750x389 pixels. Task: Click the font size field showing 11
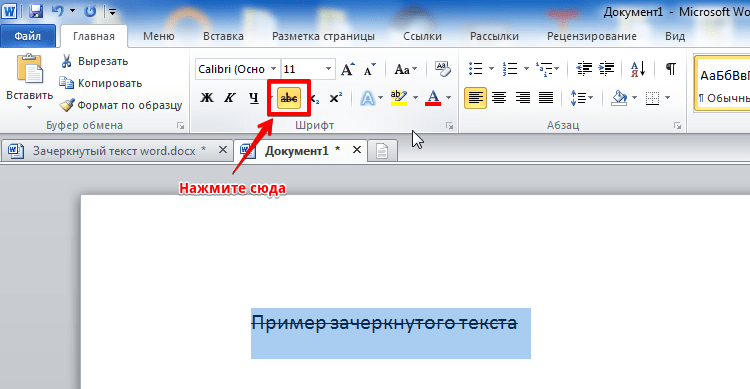pos(302,69)
